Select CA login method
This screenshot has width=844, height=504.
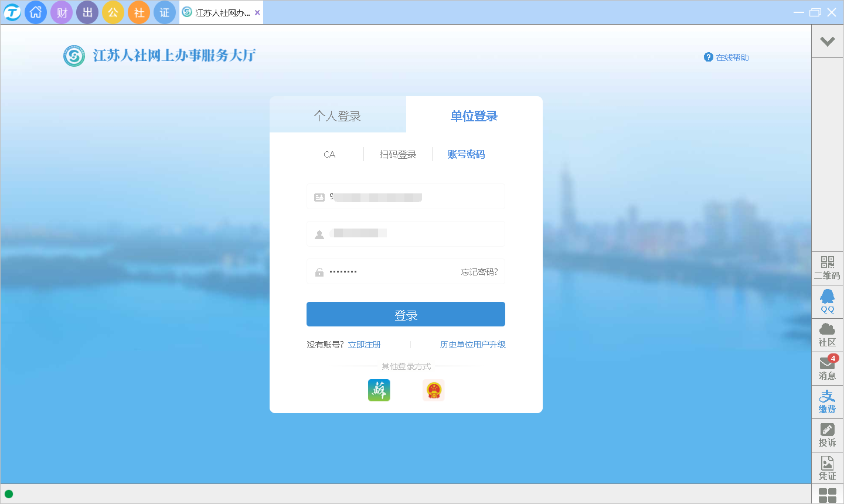(x=329, y=155)
